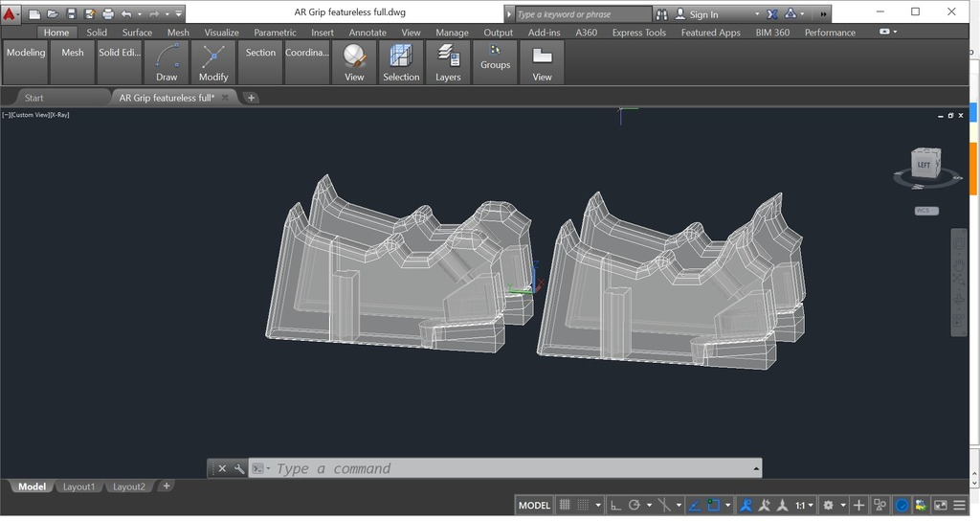The height and width of the screenshot is (521, 980).
Task: Expand the Quick Access Toolbar customize arrow
Action: click(179, 14)
